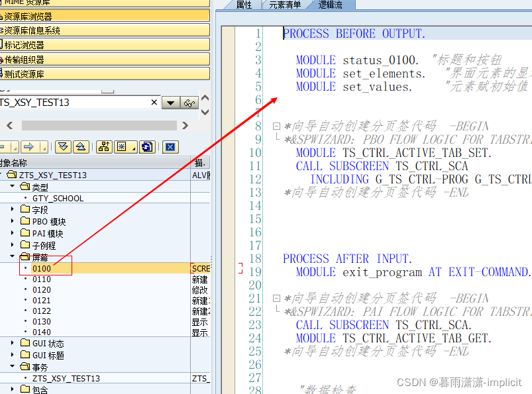Open the forward arrow history dropdown

coord(44,147)
